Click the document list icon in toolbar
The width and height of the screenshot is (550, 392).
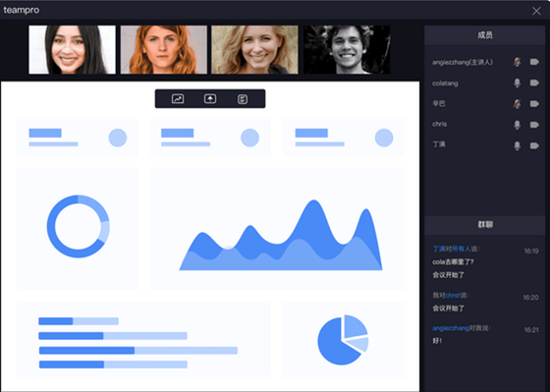click(243, 99)
